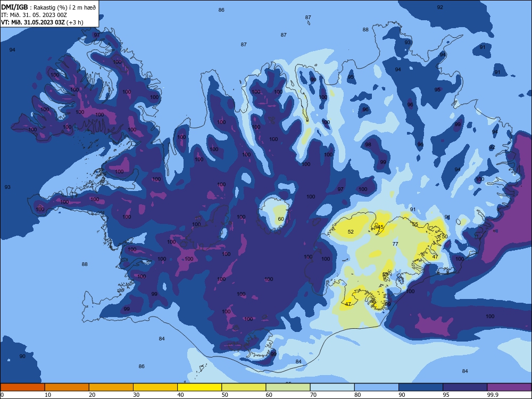Click the bright yellow 40–50 legend swatch

(x=199, y=387)
